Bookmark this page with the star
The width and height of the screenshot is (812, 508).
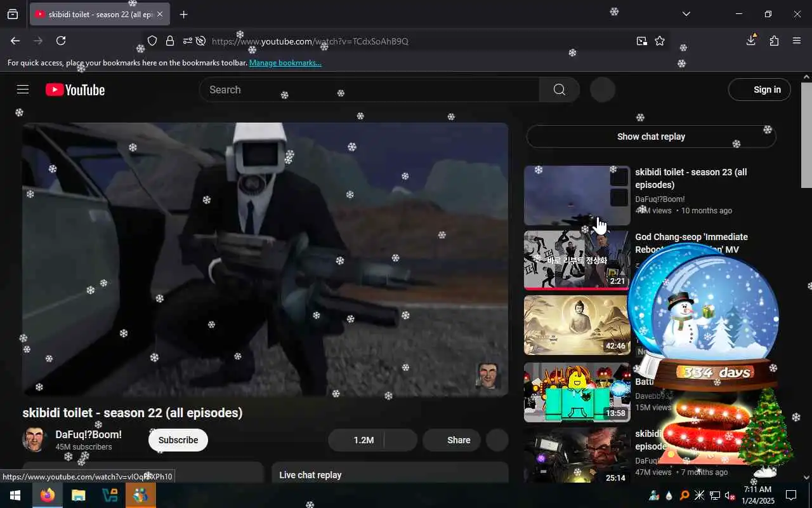pos(660,41)
